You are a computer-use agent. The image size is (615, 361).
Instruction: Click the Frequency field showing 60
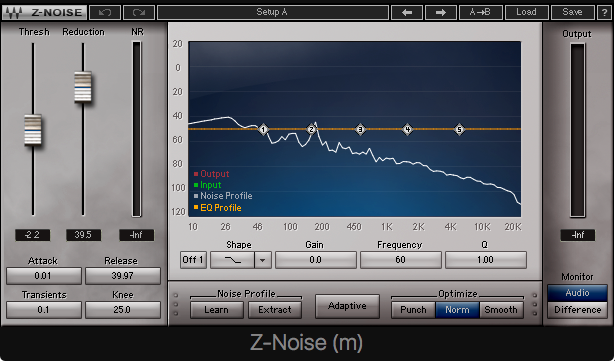[401, 260]
